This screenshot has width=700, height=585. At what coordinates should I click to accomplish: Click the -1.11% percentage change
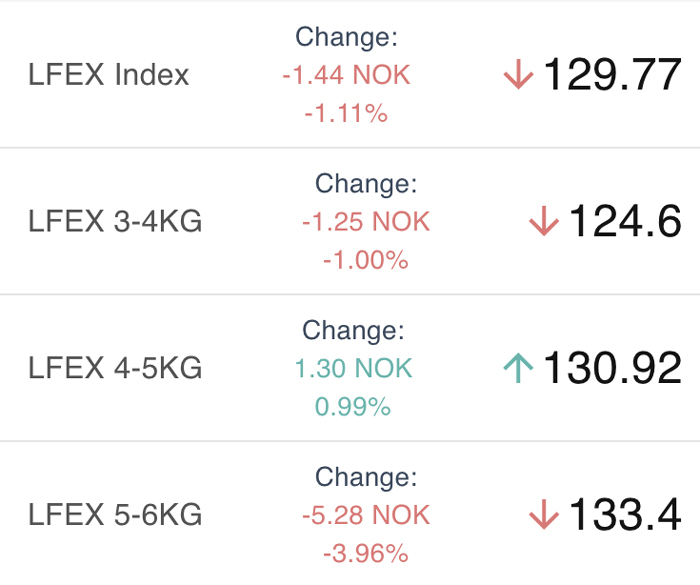click(346, 113)
